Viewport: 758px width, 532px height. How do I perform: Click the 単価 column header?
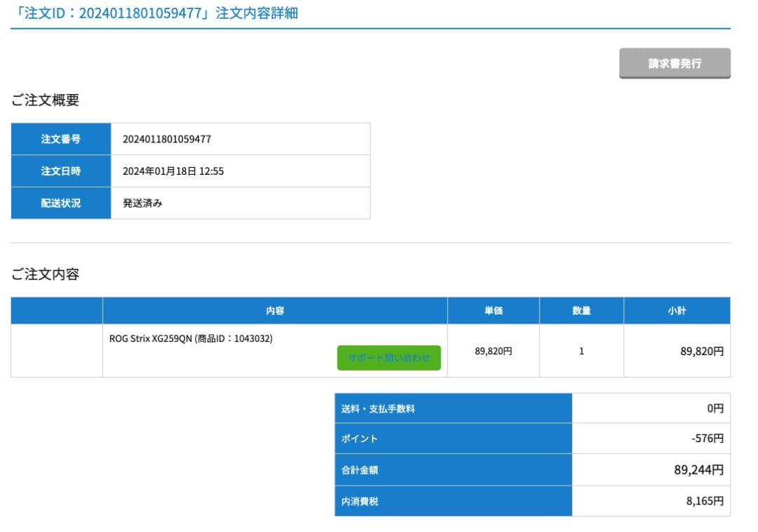(x=493, y=310)
